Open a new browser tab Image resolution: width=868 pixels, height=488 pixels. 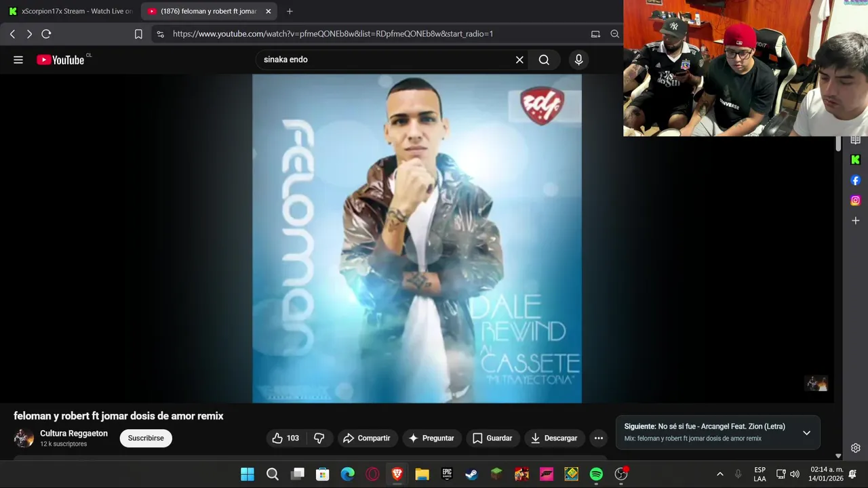(290, 12)
